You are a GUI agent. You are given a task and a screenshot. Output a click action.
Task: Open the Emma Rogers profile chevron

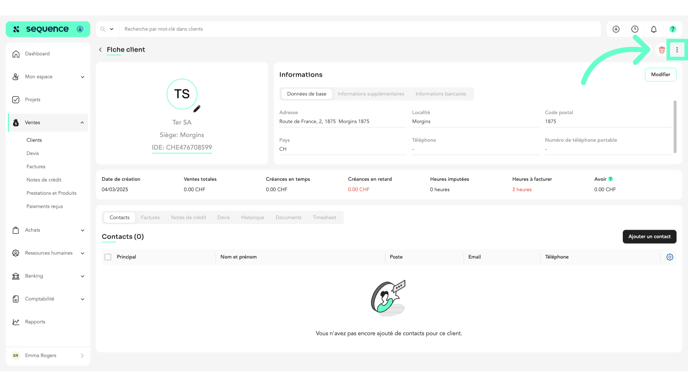tap(82, 355)
